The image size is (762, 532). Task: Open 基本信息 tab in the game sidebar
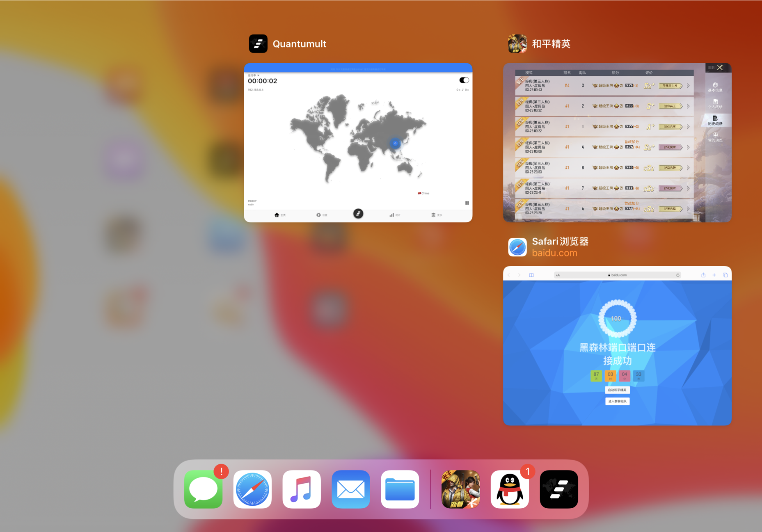(x=715, y=87)
